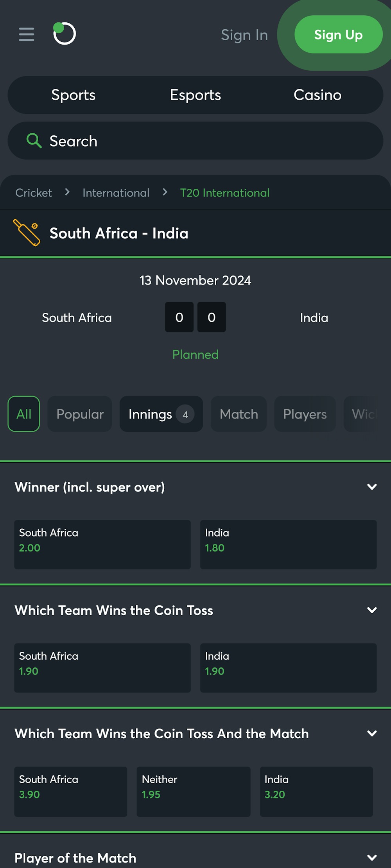Pick India at 1.90 for coin toss

pos(288,668)
